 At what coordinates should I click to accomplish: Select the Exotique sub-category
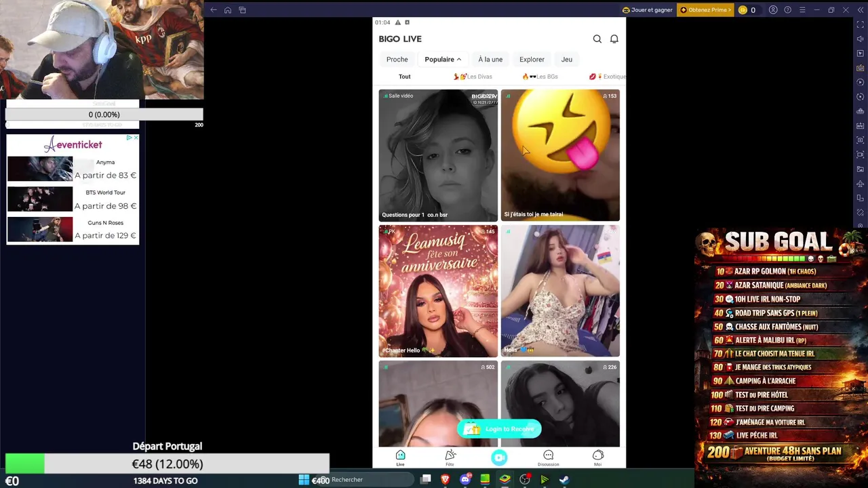coord(608,77)
